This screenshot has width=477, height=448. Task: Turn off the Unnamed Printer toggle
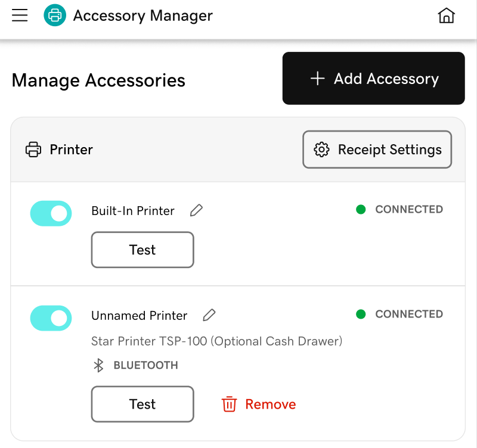pos(51,318)
